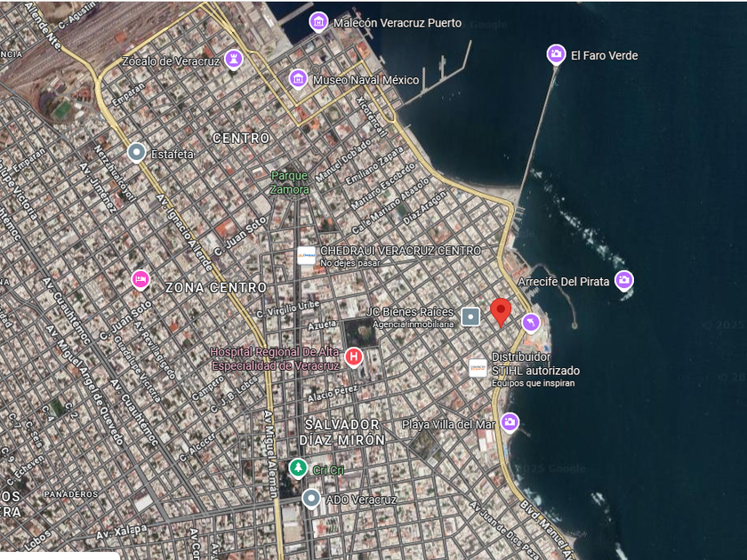The image size is (747, 560).
Task: Select the purple dolphin aquarium pin
Action: [530, 323]
